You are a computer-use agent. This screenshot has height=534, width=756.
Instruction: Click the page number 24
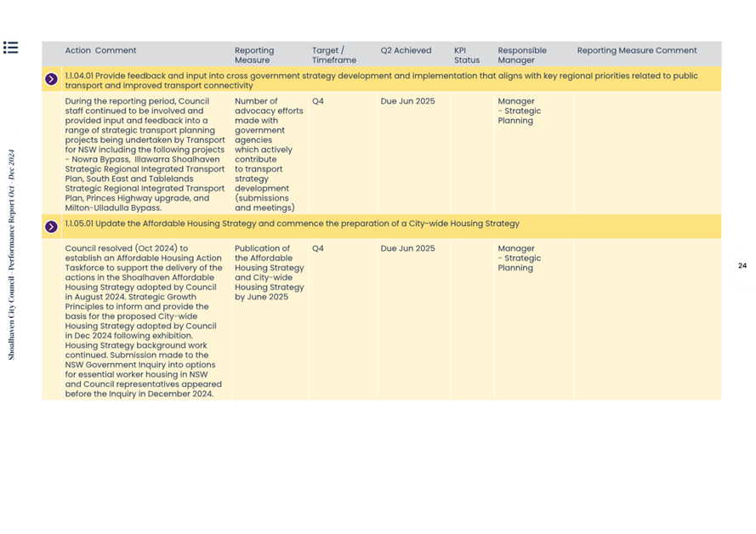[742, 266]
